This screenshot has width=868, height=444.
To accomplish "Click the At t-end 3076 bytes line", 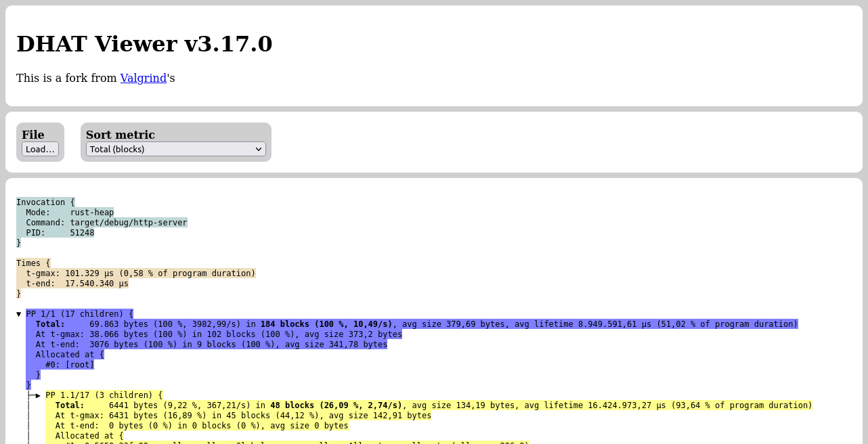I will 207,345.
